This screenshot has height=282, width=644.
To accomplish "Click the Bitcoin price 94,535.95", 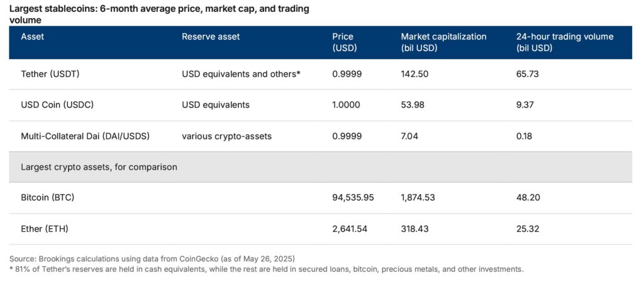I will (x=353, y=197).
